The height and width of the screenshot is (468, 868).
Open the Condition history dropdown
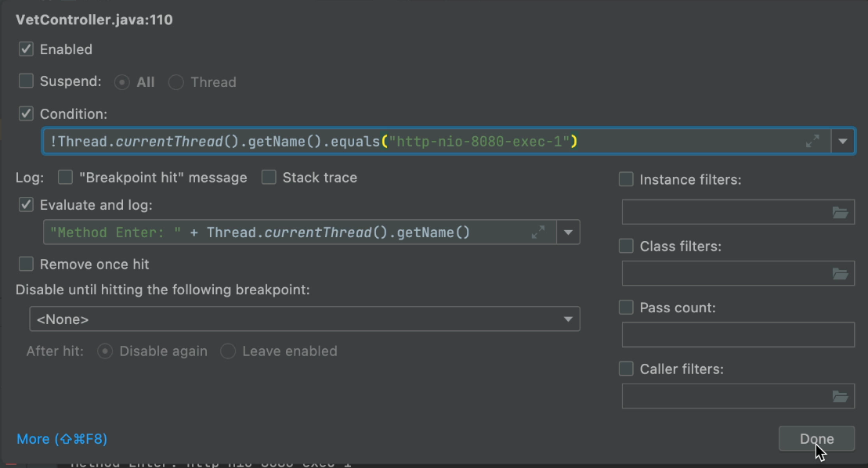[x=843, y=142]
